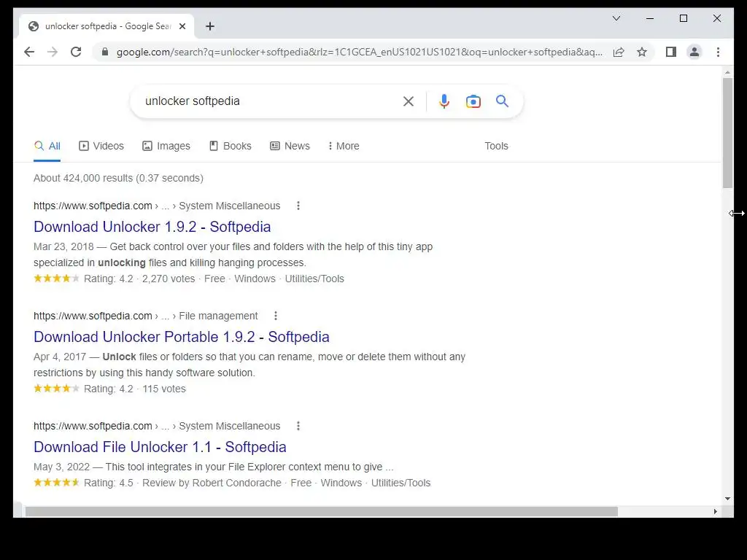Viewport: 747px width, 560px height.
Task: Click the browser forward arrow
Action: pos(53,52)
